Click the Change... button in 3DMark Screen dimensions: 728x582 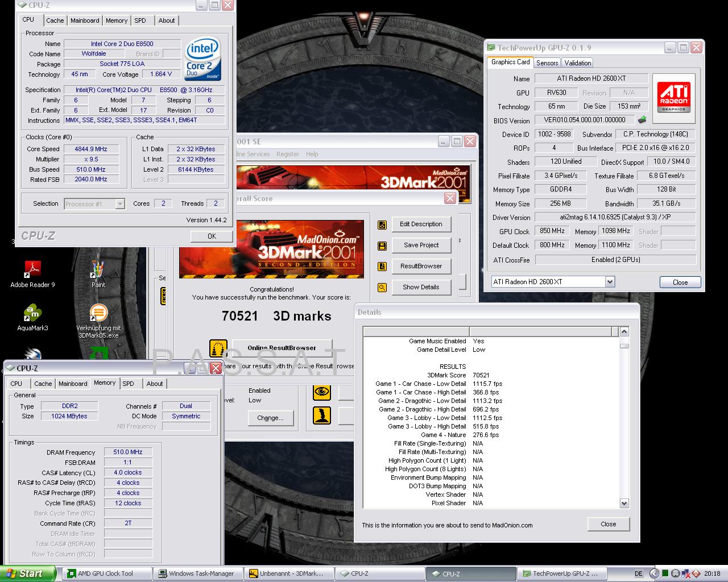(x=270, y=418)
